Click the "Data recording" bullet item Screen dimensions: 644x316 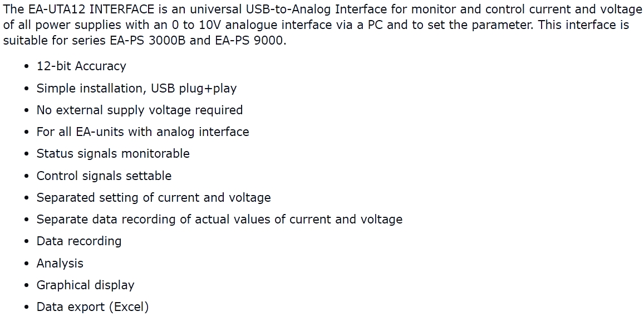point(78,241)
